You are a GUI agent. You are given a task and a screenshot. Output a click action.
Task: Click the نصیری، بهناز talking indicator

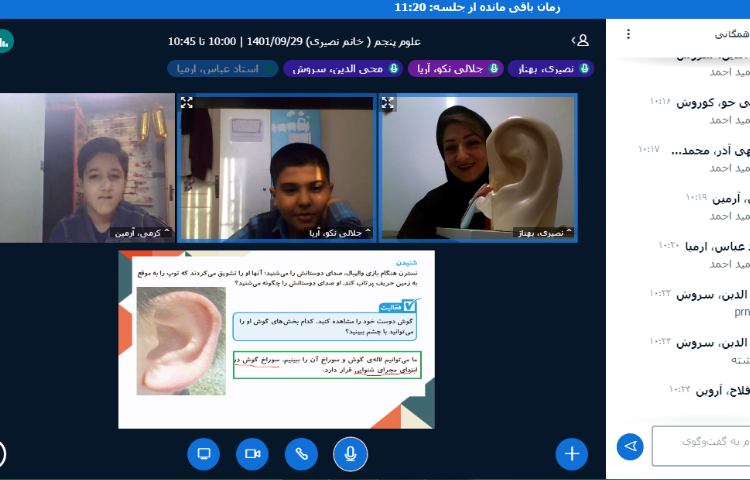point(551,69)
